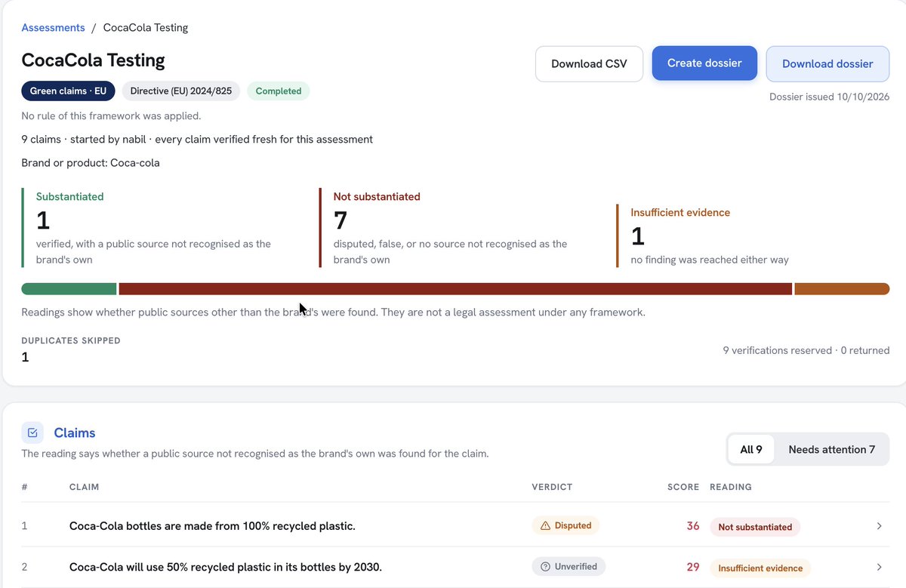The width and height of the screenshot is (906, 588).
Task: Click the Dossier issued 10/10/2026 text
Action: coord(829,97)
